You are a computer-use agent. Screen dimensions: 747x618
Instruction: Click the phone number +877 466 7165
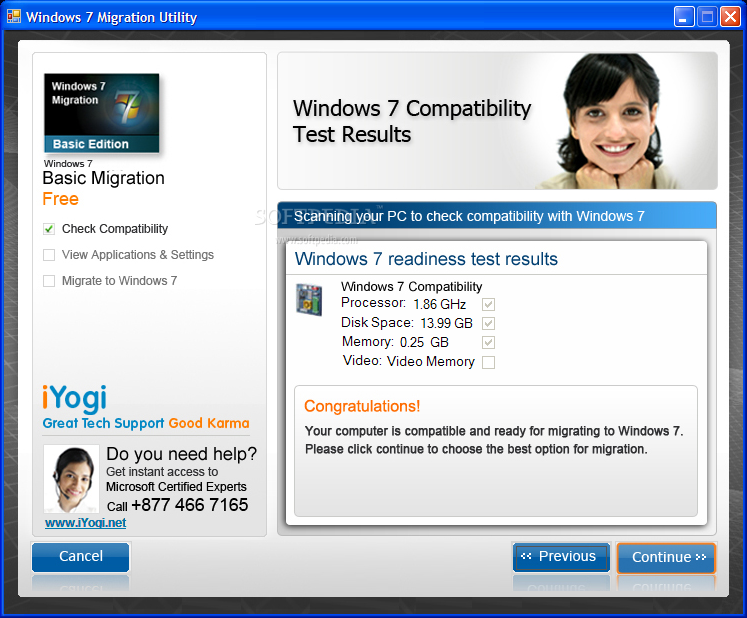(190, 505)
